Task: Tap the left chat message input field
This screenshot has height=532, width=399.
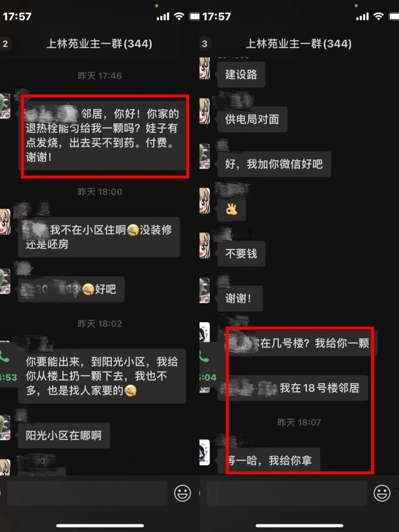Action: 87,493
